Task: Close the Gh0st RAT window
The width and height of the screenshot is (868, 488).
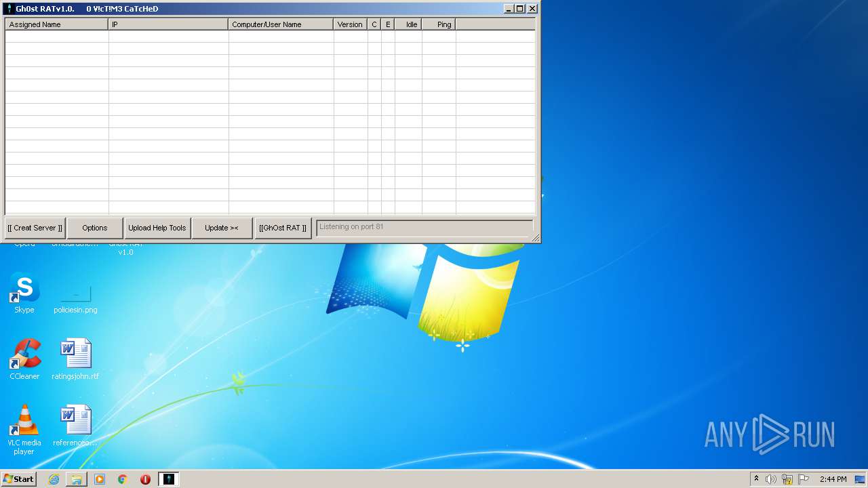Action: pyautogui.click(x=532, y=9)
